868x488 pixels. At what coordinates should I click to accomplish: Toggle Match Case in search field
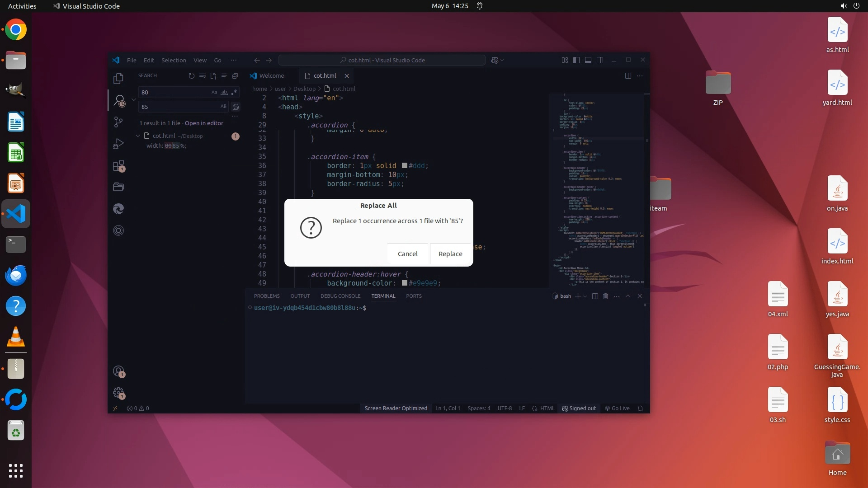214,92
